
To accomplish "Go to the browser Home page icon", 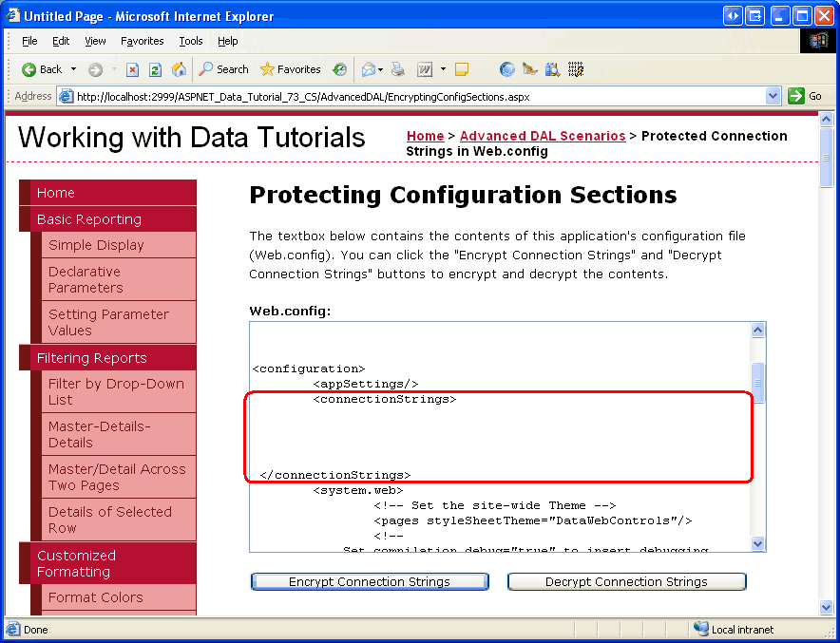I will click(x=179, y=69).
